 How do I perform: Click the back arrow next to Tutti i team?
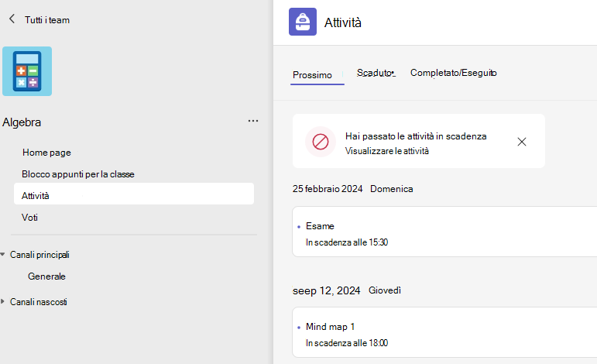(x=12, y=19)
